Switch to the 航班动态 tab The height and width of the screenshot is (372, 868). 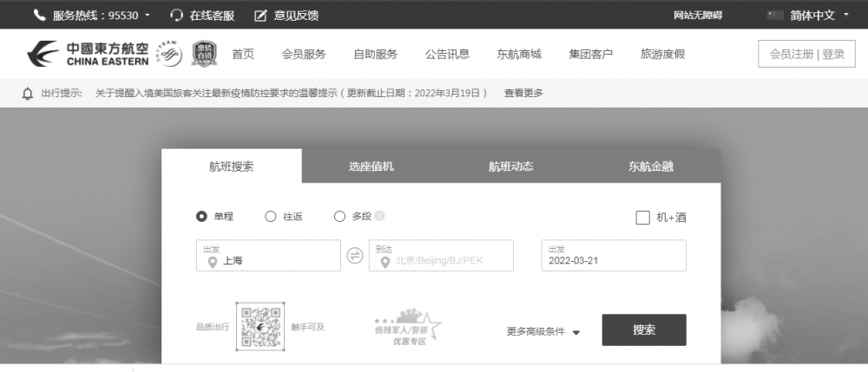click(x=511, y=166)
